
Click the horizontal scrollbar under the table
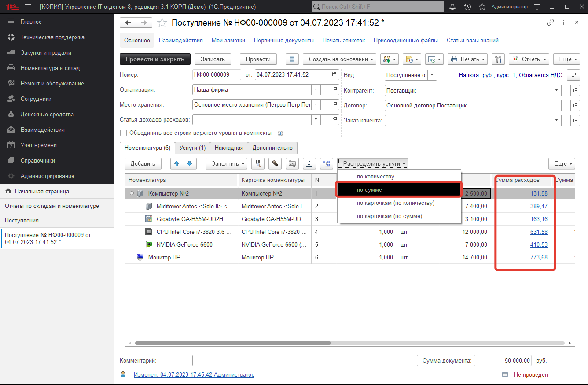coord(232,343)
